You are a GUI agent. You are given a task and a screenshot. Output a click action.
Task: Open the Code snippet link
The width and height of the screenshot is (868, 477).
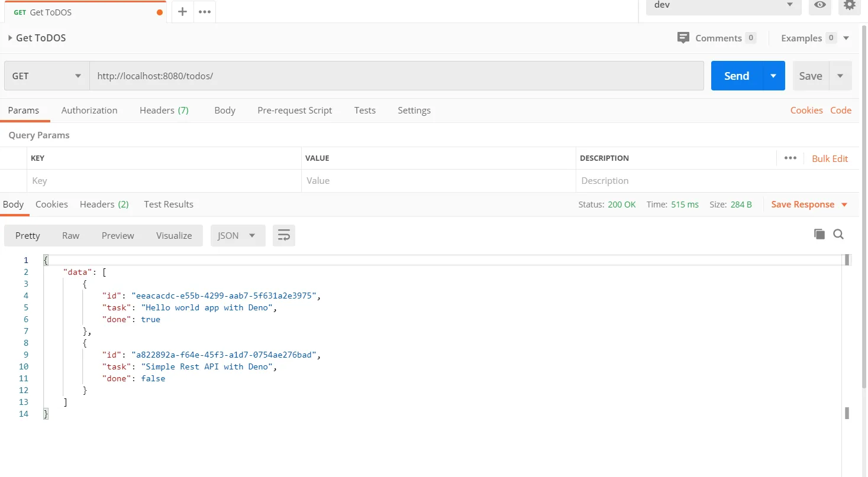(x=841, y=110)
